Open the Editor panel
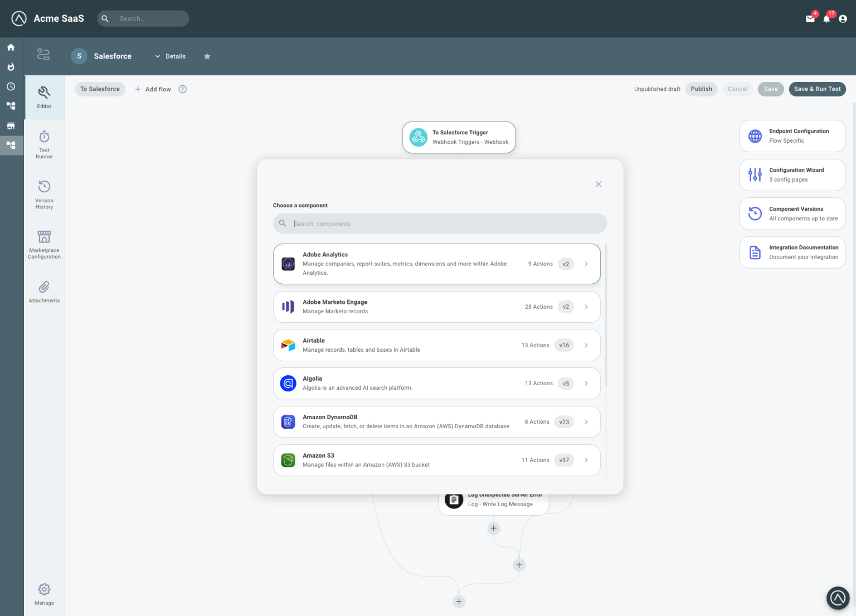The image size is (856, 616). click(x=44, y=97)
